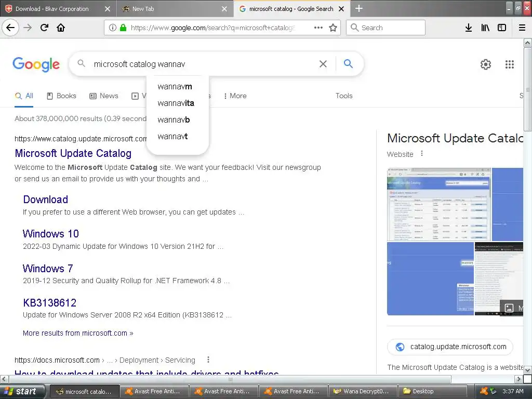The height and width of the screenshot is (399, 532).
Task: Open the Update Catalog screenshot thumbnail
Action: point(439,204)
